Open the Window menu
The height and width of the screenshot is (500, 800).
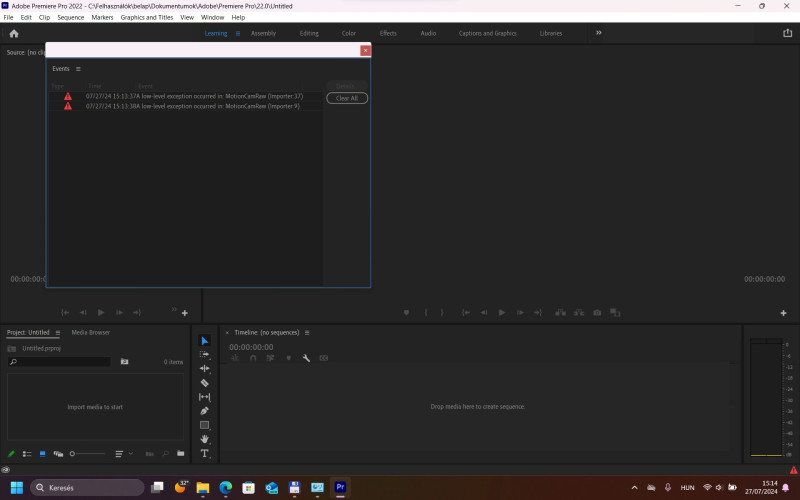coord(212,17)
